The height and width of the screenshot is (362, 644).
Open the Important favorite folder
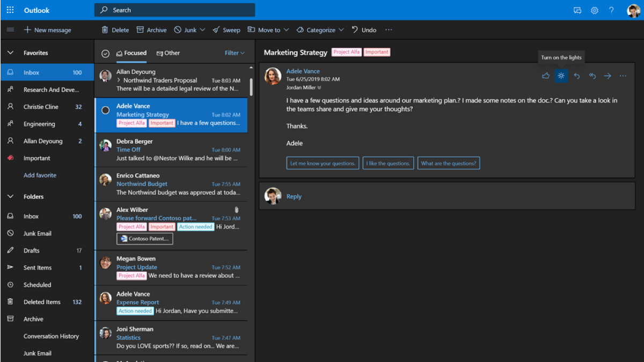click(x=47, y=158)
